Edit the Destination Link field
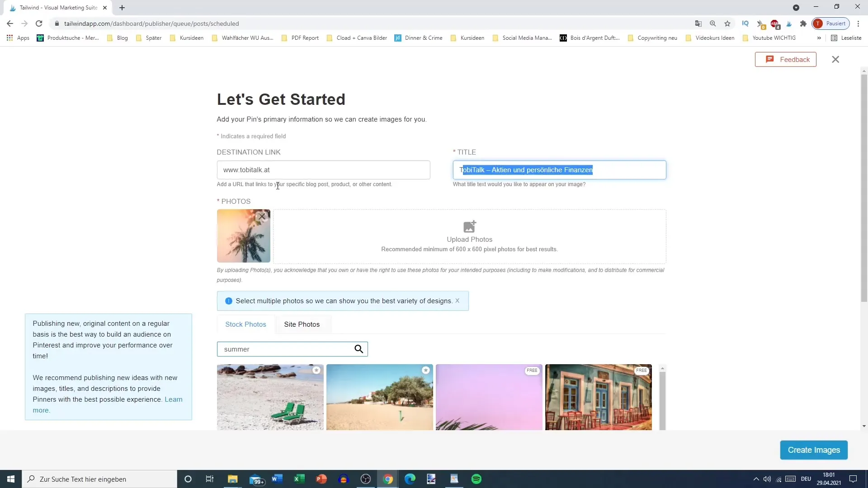 point(323,170)
